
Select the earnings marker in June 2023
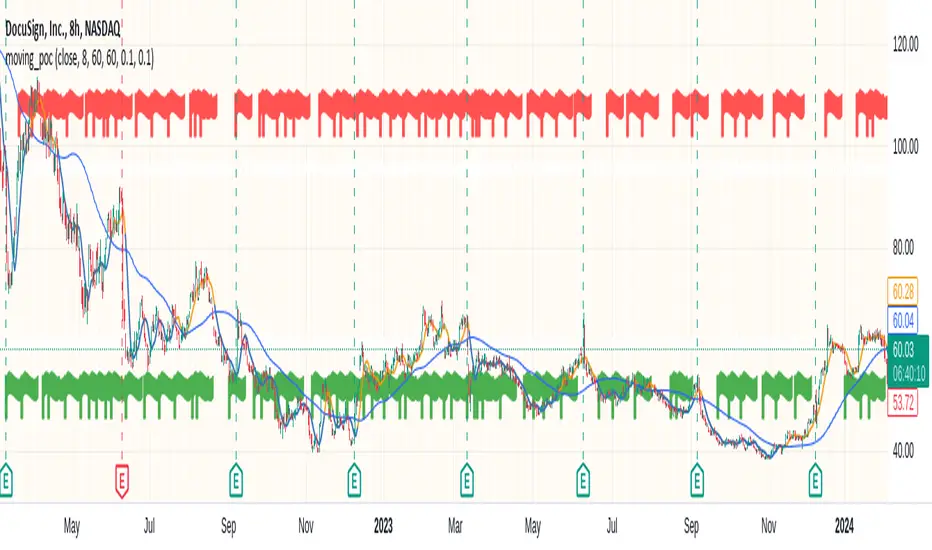tap(583, 479)
